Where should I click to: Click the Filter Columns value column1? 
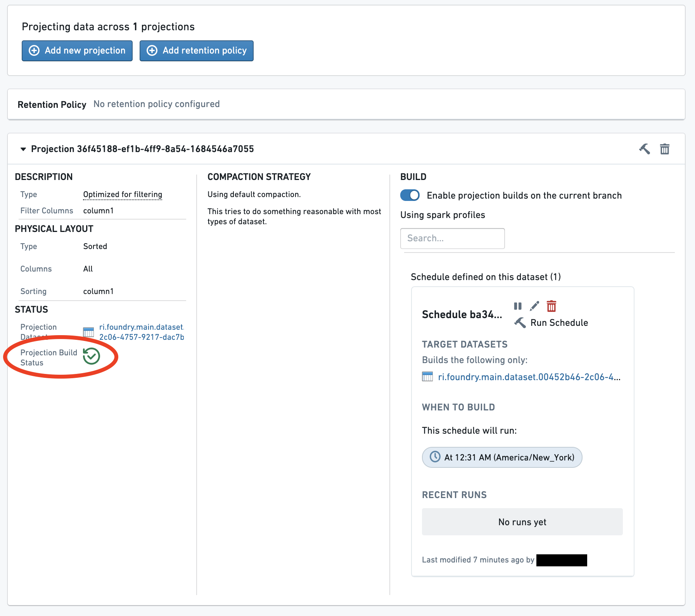tap(99, 211)
